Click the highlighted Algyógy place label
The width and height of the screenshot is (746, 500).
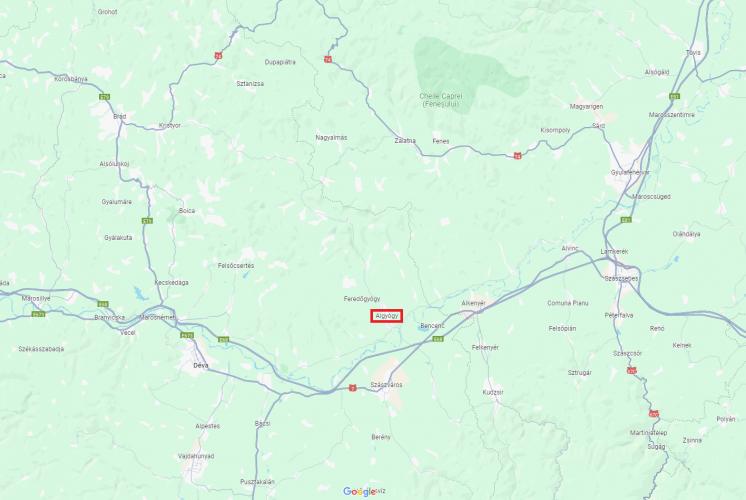(x=387, y=316)
